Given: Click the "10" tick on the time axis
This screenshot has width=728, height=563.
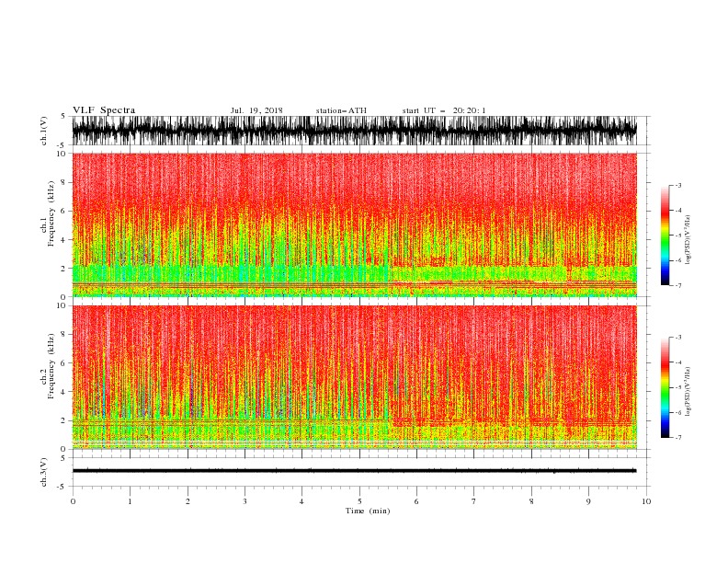Looking at the screenshot, I should click(646, 501).
